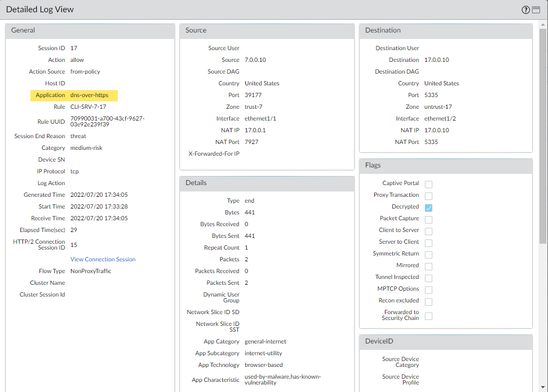
Task: Enable the MPTCP Options checkbox
Action: click(429, 290)
